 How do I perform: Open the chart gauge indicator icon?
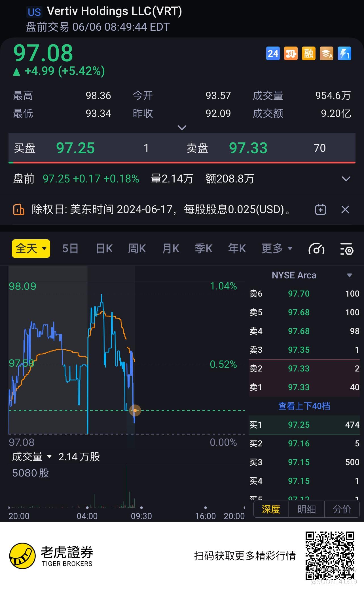click(316, 249)
